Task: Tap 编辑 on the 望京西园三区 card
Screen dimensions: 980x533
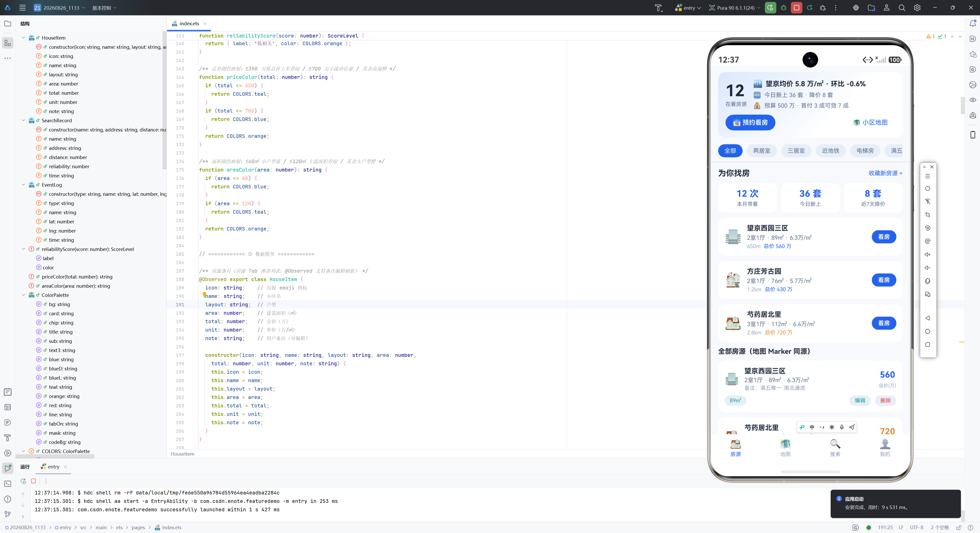Action: [x=860, y=400]
